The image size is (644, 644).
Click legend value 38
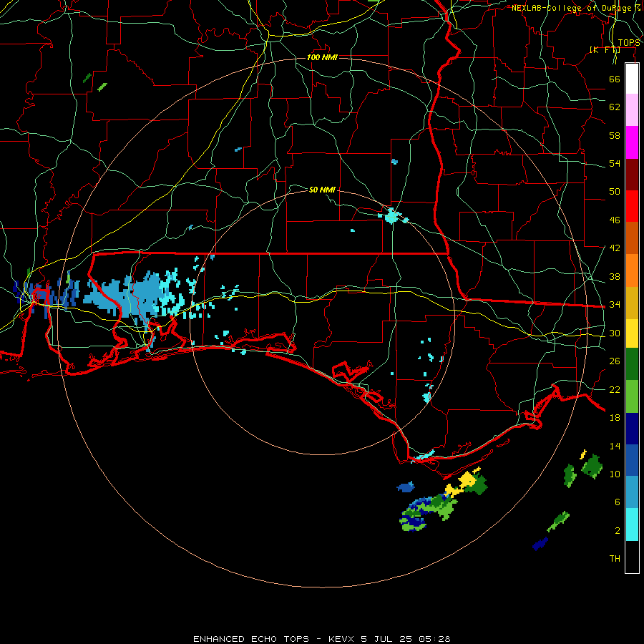click(x=615, y=276)
